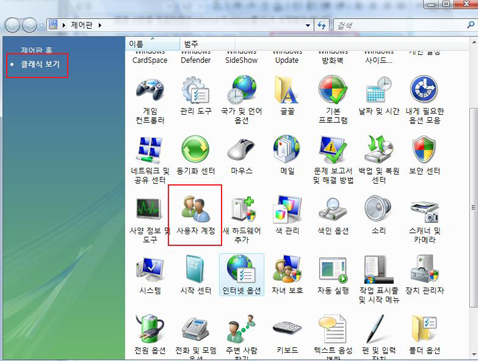The width and height of the screenshot is (478, 361).
Task: Click the vertical scrollbar thumb
Action: 473,207
